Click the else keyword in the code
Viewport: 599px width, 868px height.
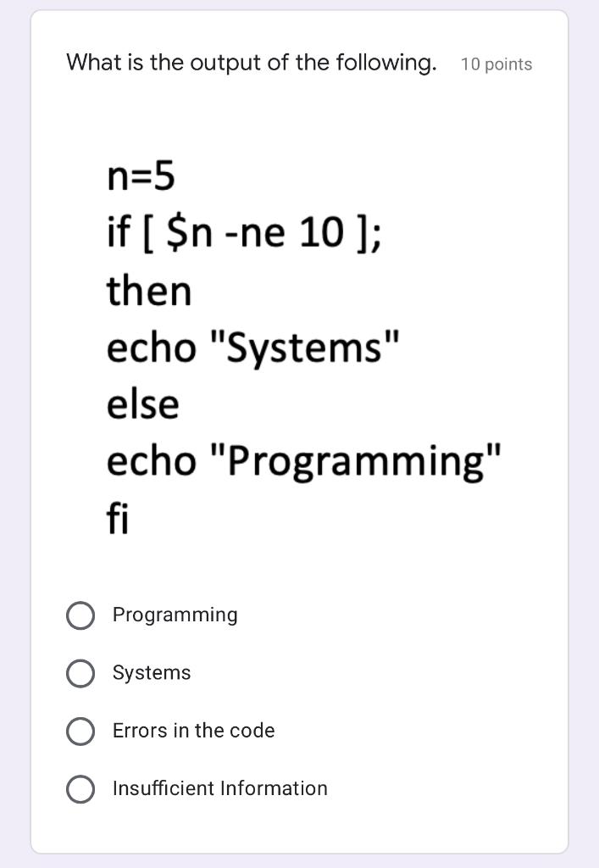[142, 403]
